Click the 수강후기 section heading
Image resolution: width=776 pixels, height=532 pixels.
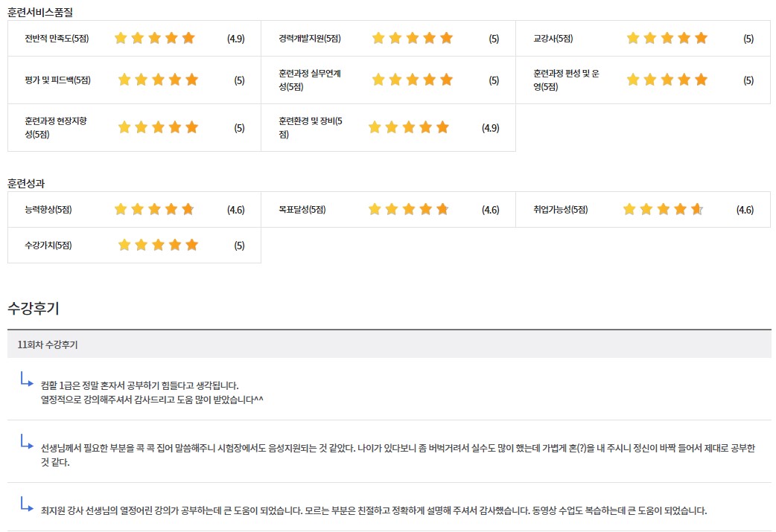pyautogui.click(x=33, y=307)
